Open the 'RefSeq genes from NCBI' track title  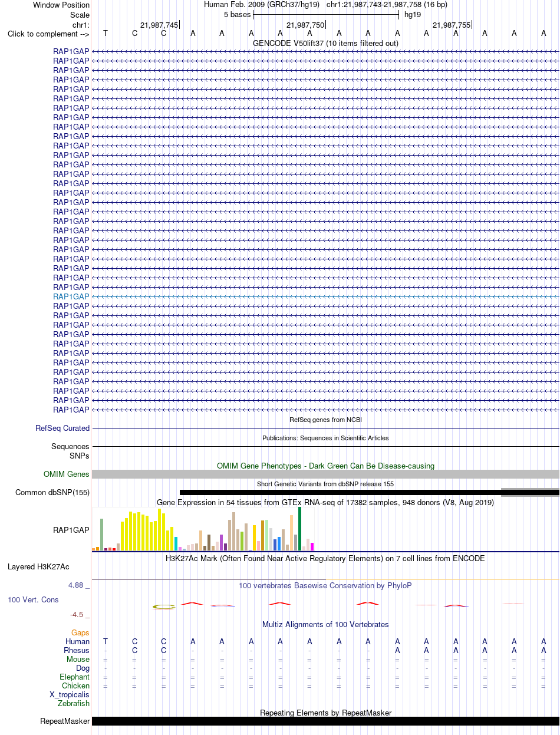[x=325, y=420]
